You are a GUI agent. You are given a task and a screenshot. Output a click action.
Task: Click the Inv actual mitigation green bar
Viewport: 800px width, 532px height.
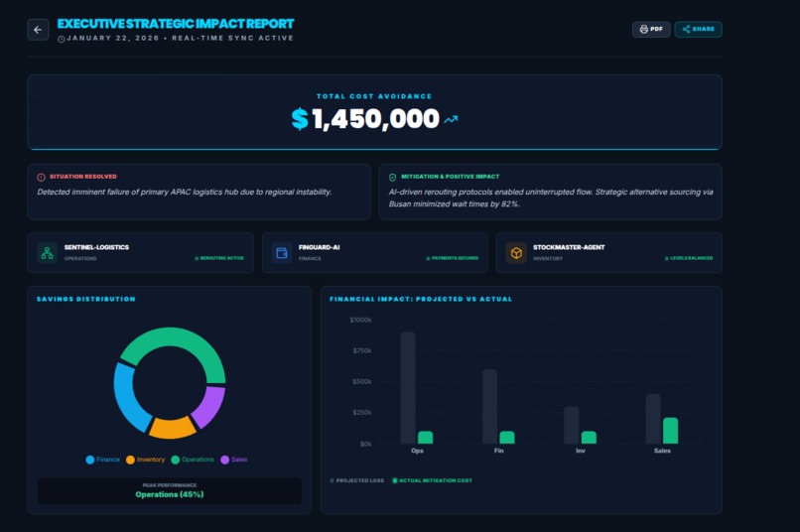(589, 437)
